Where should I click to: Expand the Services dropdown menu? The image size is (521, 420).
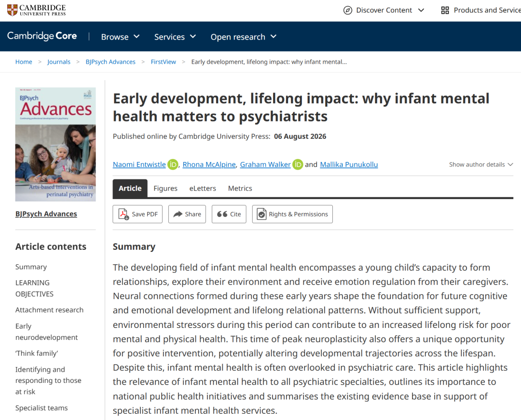[175, 37]
